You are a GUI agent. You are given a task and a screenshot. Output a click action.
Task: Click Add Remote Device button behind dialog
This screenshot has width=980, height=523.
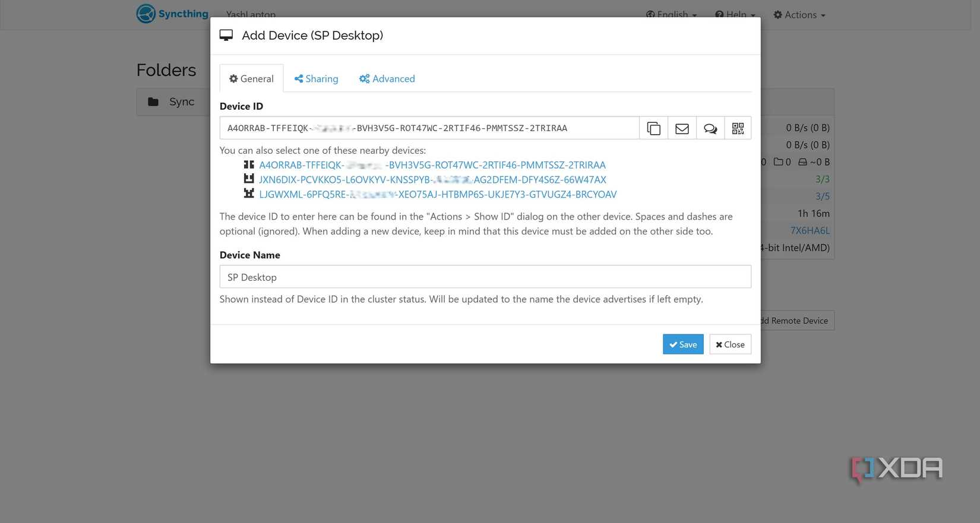[x=797, y=321]
